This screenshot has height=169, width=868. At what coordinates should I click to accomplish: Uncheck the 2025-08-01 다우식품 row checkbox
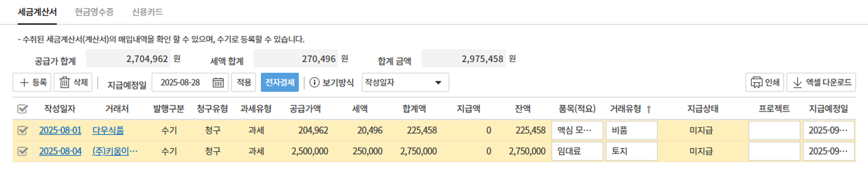(23, 130)
